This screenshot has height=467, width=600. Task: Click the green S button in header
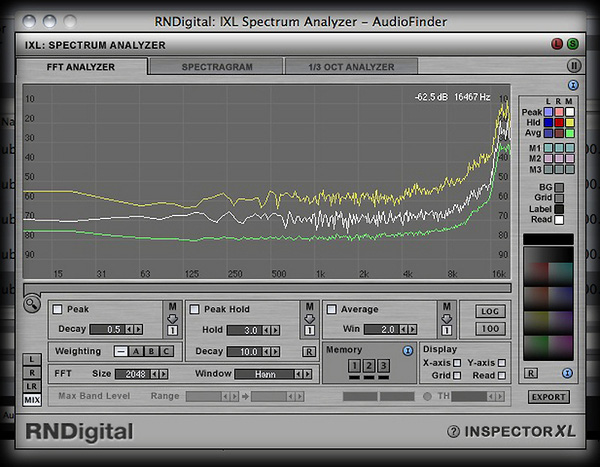[x=572, y=44]
